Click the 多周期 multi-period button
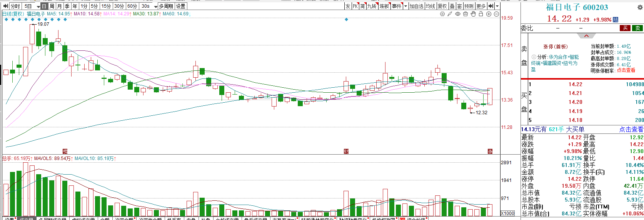This screenshot has width=644, height=220. tap(166, 6)
